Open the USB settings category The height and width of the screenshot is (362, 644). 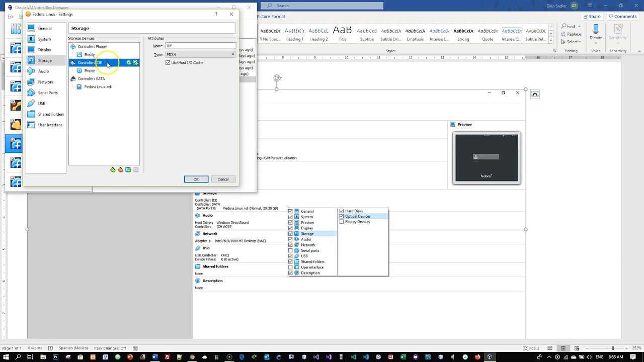tap(46, 103)
